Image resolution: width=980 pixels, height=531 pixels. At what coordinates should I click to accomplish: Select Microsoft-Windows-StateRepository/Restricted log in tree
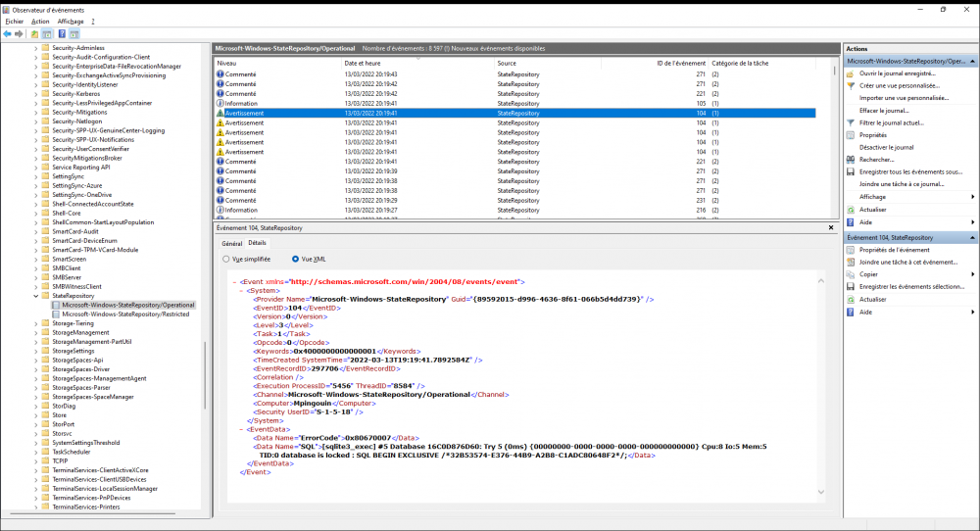click(x=124, y=314)
